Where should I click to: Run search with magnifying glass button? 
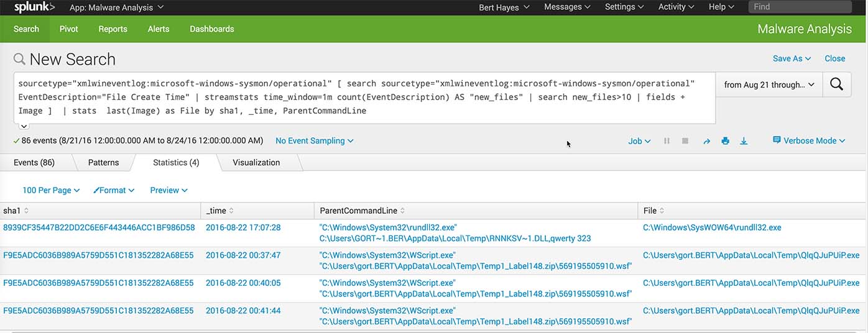point(836,84)
